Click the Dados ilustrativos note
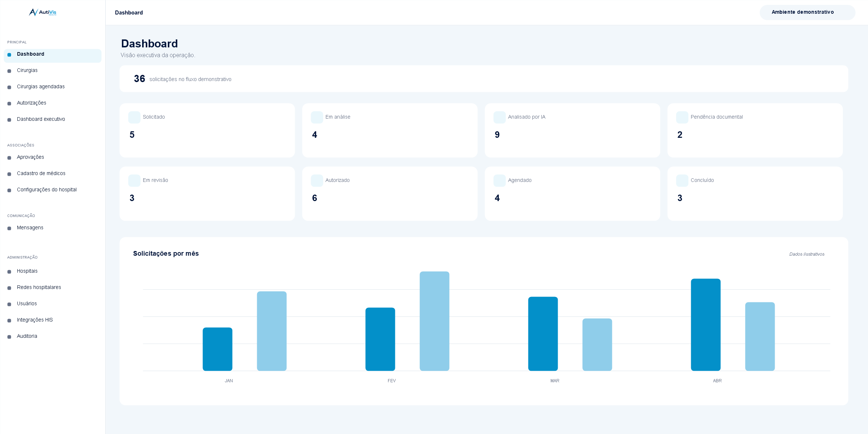 coord(807,254)
